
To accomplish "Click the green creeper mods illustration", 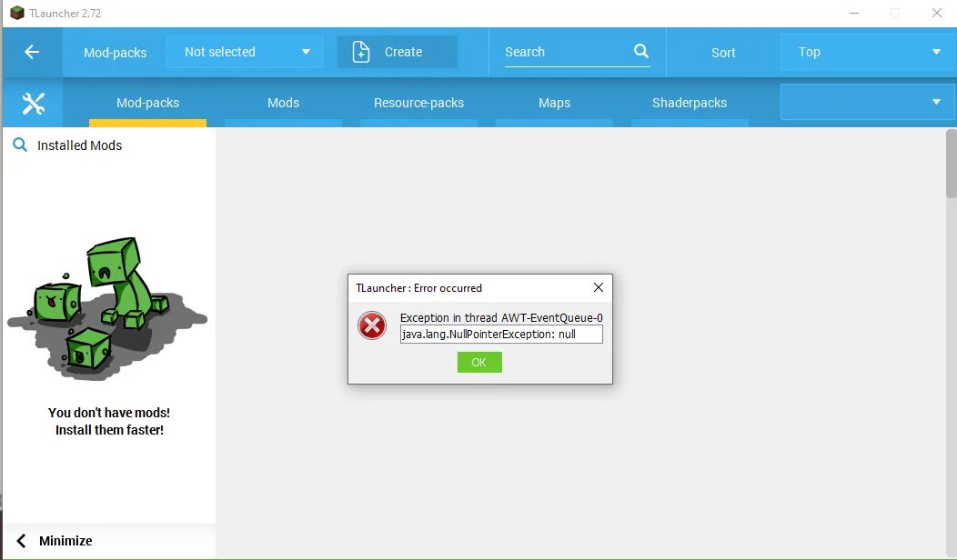I will coord(107,308).
